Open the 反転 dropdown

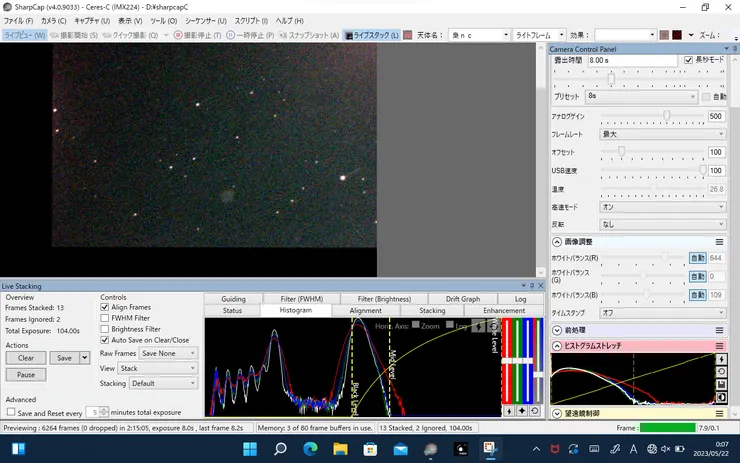coord(663,224)
